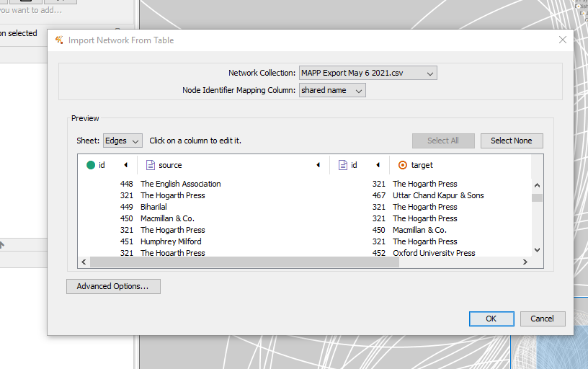Click the horizontal scroll right arrow
The width and height of the screenshot is (588, 369).
[x=525, y=262]
